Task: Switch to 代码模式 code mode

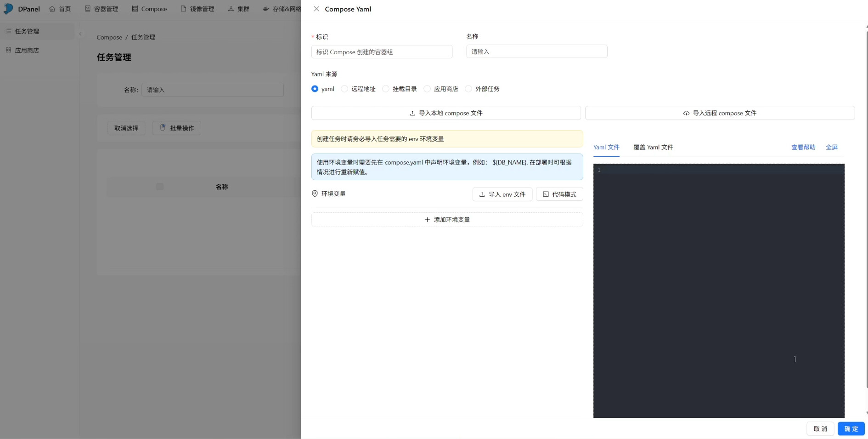Action: tap(559, 194)
